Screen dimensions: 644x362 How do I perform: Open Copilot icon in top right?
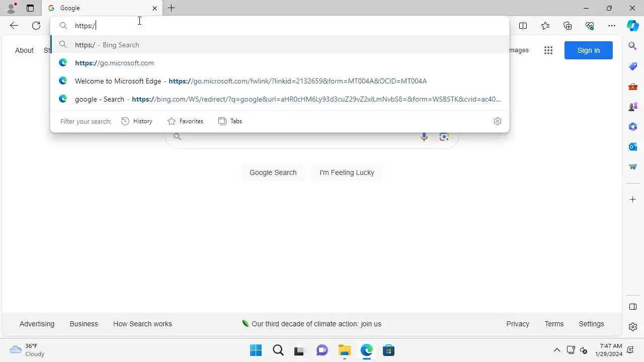[x=633, y=26]
